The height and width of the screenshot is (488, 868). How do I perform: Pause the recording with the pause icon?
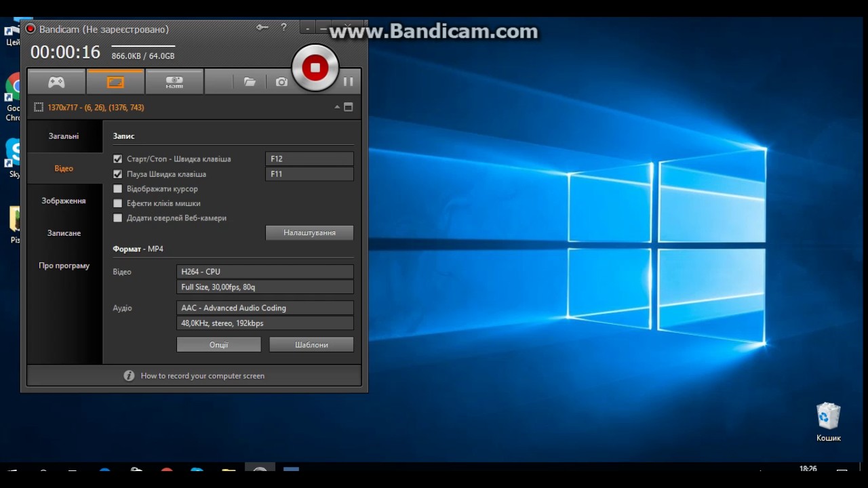pyautogui.click(x=349, y=82)
